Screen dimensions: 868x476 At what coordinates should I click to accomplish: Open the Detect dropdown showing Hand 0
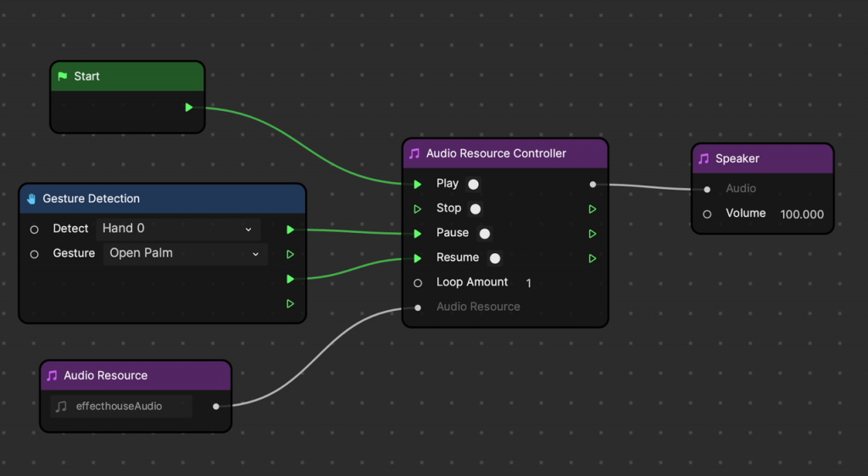coord(178,229)
